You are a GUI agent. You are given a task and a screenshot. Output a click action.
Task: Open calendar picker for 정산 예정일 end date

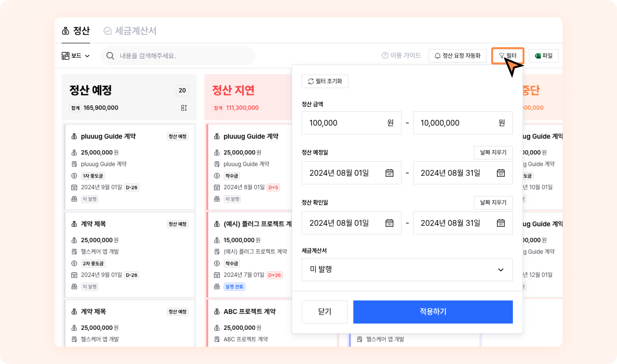point(500,173)
